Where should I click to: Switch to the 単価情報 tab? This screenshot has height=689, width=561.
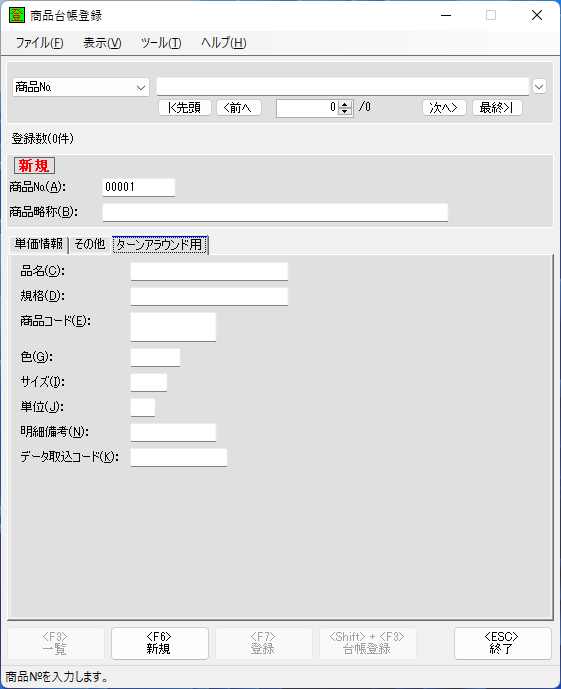click(x=39, y=244)
